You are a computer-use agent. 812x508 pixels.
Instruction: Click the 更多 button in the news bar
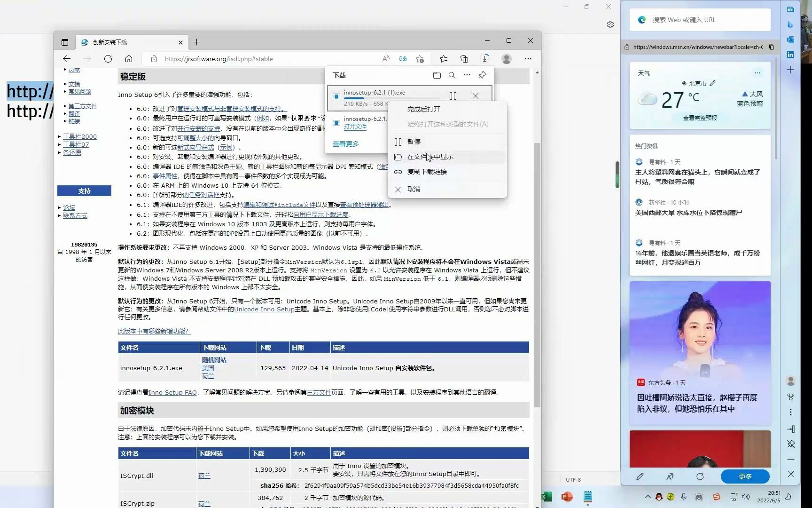745,476
